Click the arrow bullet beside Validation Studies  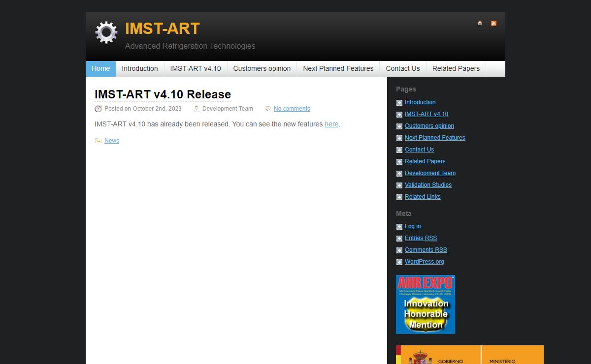tap(399, 185)
